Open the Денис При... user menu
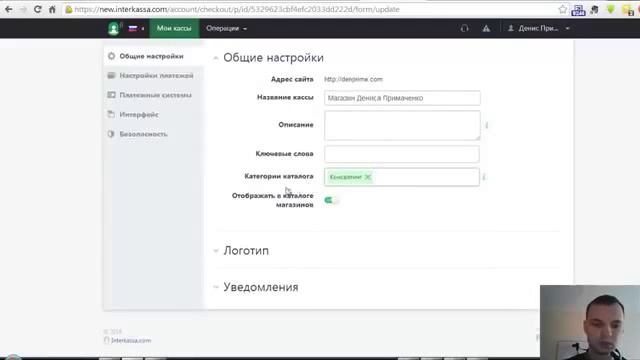 pos(538,28)
